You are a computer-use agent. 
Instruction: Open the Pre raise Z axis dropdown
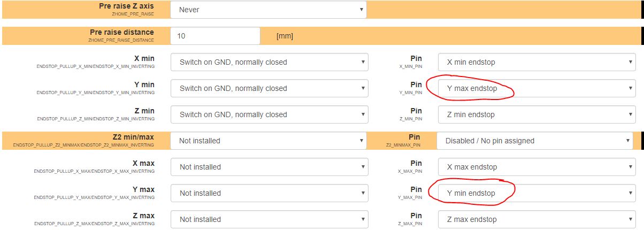268,10
